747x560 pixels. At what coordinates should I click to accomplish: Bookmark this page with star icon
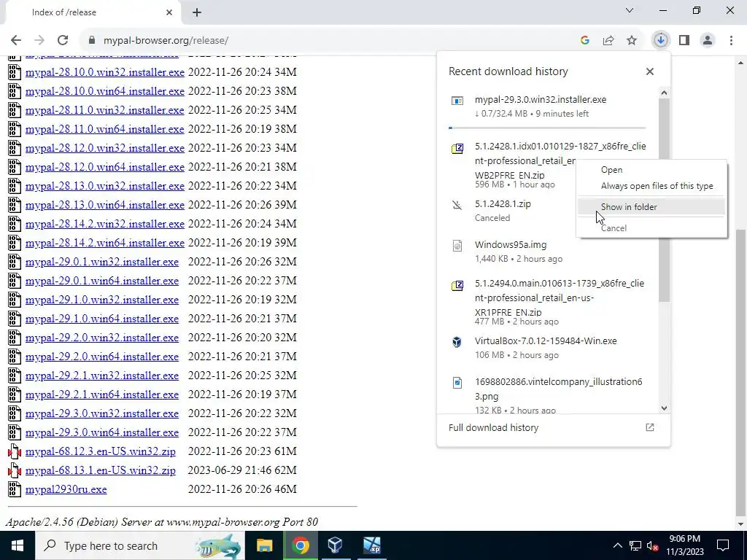pyautogui.click(x=632, y=41)
